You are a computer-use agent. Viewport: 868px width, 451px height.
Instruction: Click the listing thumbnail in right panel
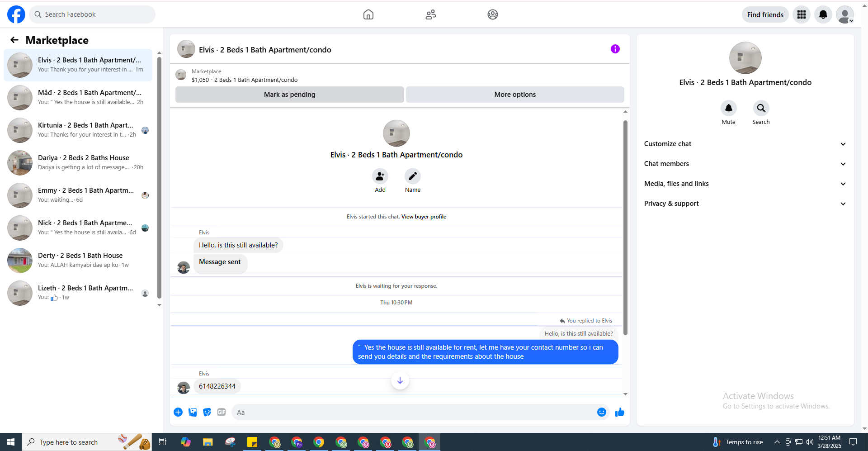[745, 58]
